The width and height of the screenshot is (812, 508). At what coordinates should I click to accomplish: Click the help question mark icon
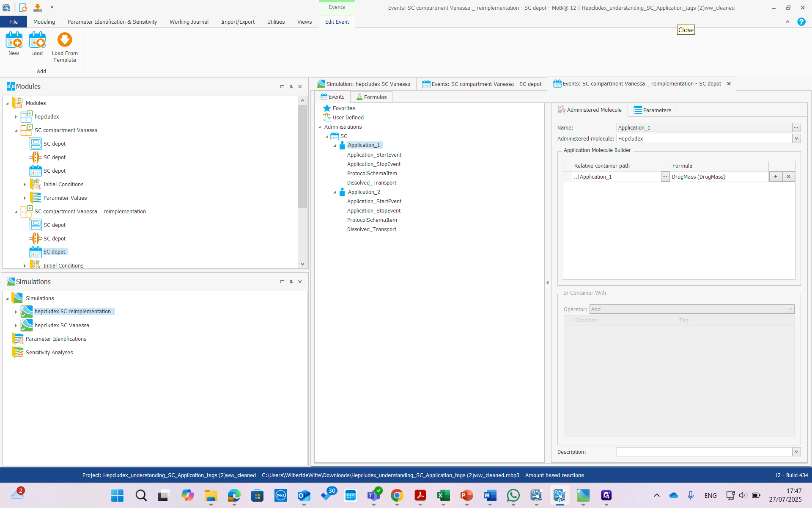pyautogui.click(x=801, y=22)
